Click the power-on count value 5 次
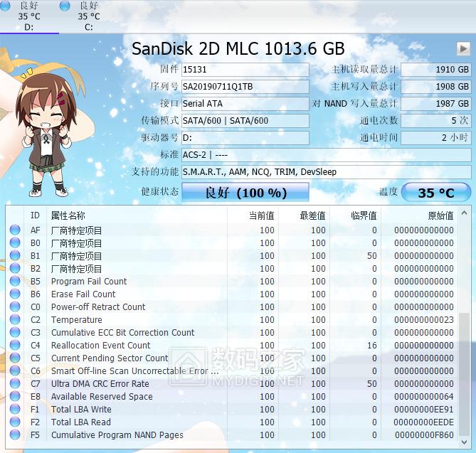 coord(436,120)
